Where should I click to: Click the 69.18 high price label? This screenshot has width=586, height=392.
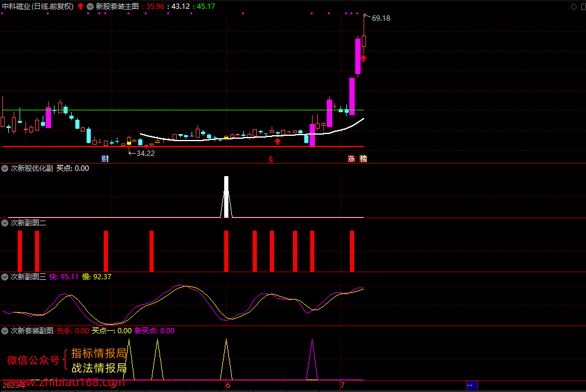coord(381,18)
